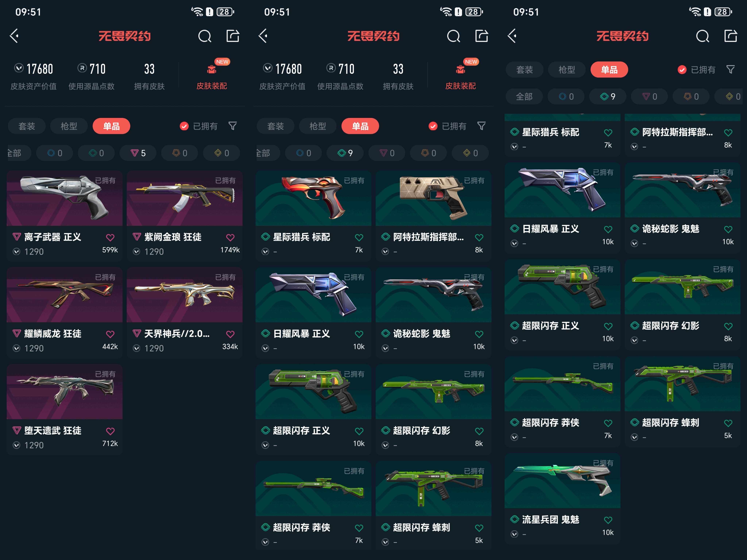Viewport: 747px width, 560px height.
Task: Switch to the 套装 tab in the left screen
Action: click(x=27, y=126)
